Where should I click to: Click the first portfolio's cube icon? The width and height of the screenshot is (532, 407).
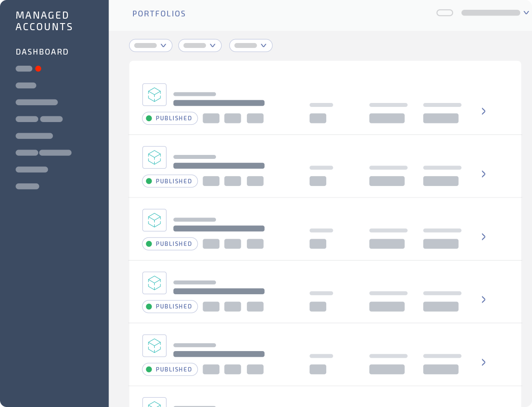(x=154, y=95)
